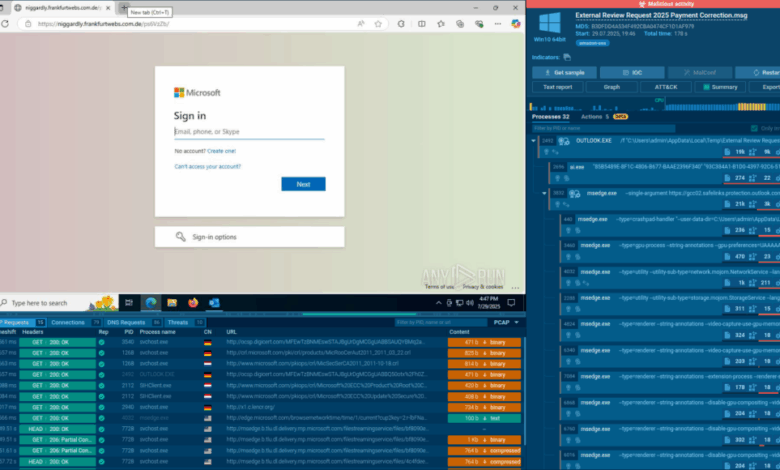The image size is (780, 470).
Task: Close the niggardly.frankfurtwebs browser tab
Action: (x=108, y=8)
